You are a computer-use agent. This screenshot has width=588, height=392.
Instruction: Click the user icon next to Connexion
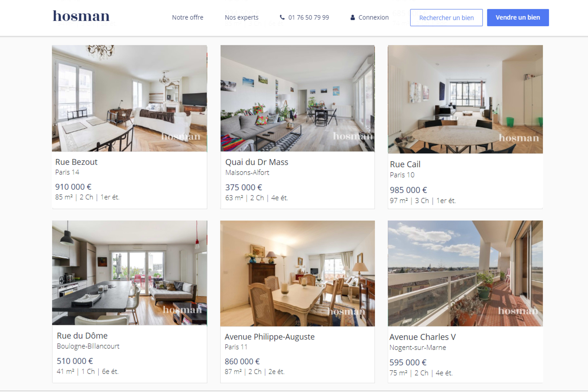pos(352,18)
